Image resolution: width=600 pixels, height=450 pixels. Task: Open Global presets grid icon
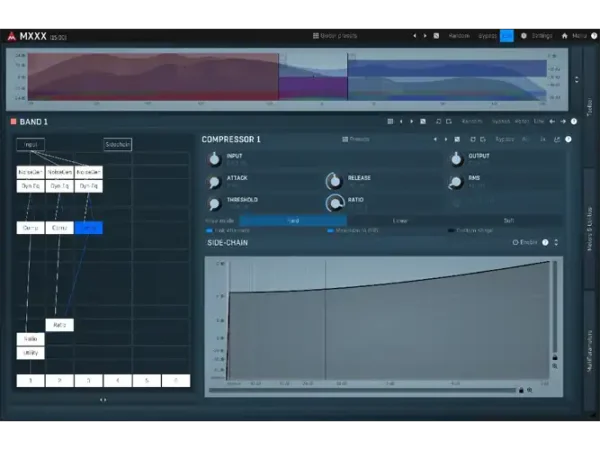coord(316,36)
